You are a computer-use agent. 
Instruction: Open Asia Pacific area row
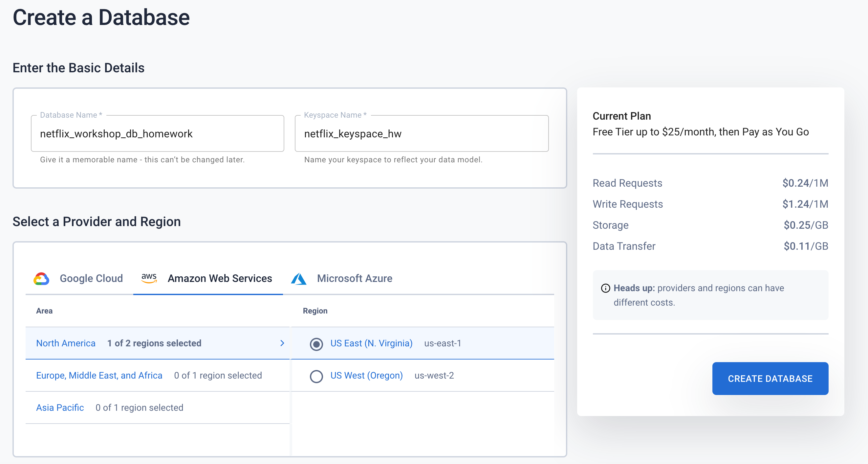(x=60, y=407)
